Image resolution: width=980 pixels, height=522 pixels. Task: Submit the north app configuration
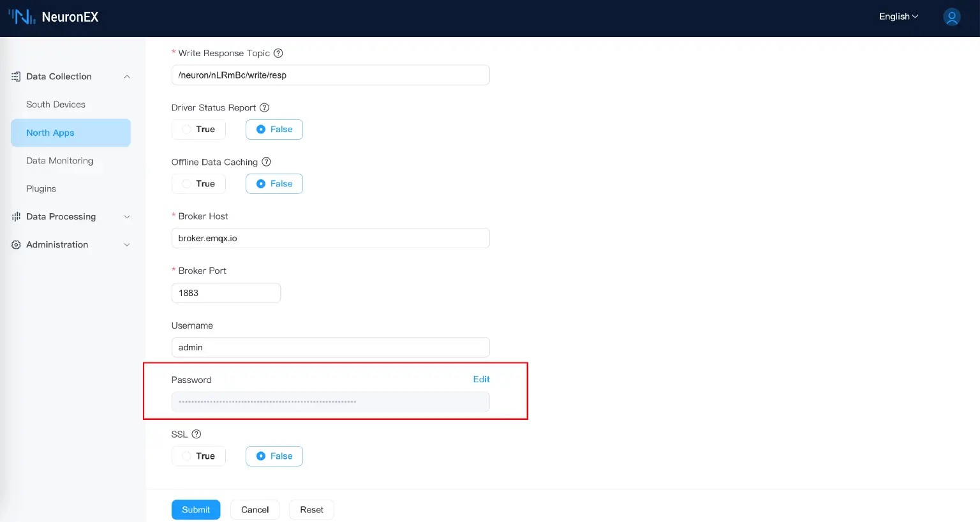coord(196,509)
